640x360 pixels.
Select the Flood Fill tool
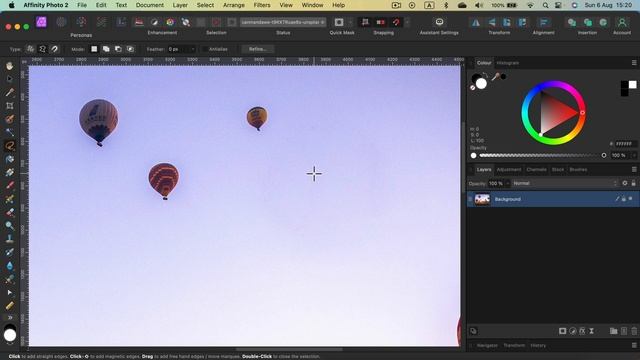(10, 159)
